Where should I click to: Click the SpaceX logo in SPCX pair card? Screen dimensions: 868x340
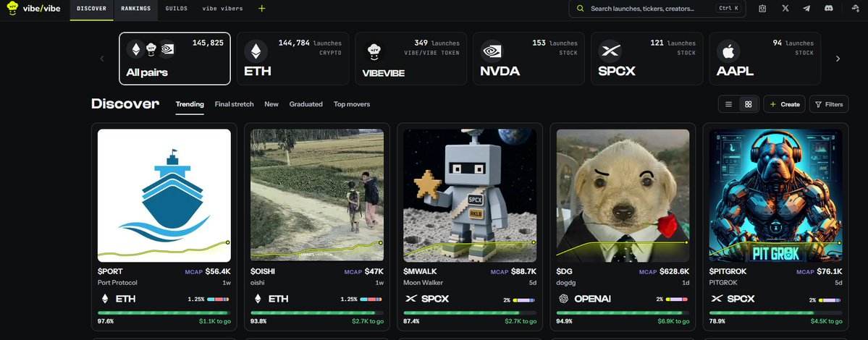tap(610, 51)
